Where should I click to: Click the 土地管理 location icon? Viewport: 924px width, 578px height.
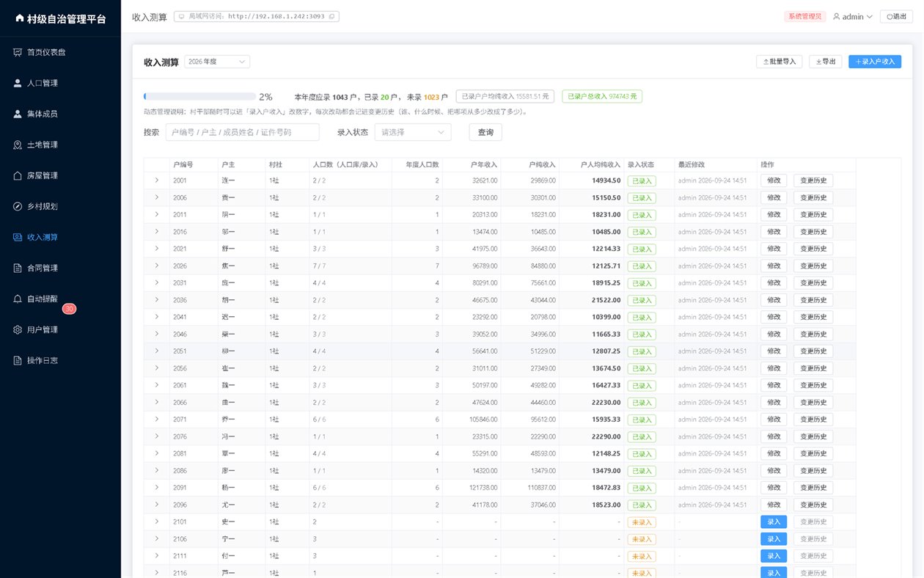tap(18, 144)
